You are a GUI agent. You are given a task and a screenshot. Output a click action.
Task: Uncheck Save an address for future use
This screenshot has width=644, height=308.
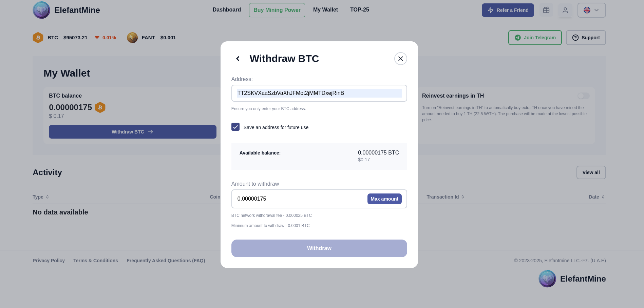235,127
